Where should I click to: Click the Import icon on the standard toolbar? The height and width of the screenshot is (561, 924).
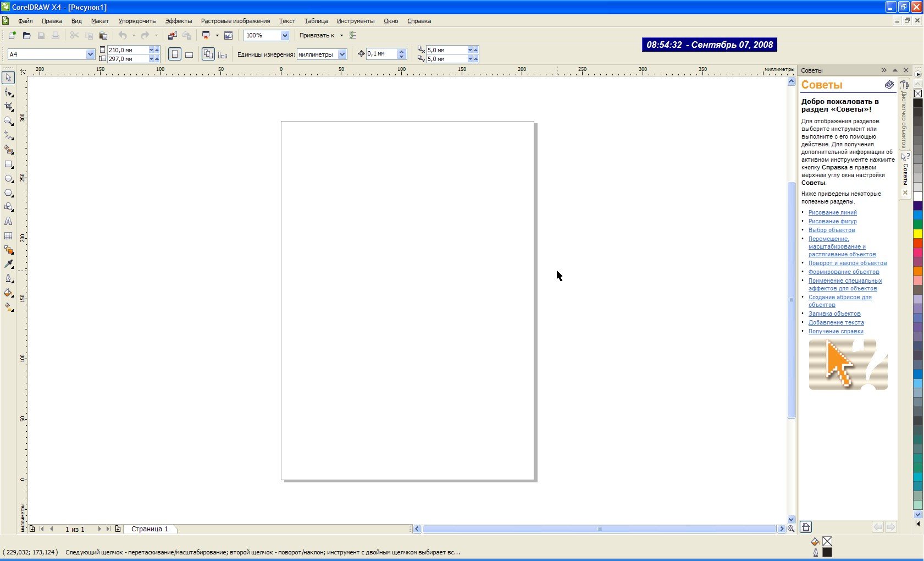[173, 35]
